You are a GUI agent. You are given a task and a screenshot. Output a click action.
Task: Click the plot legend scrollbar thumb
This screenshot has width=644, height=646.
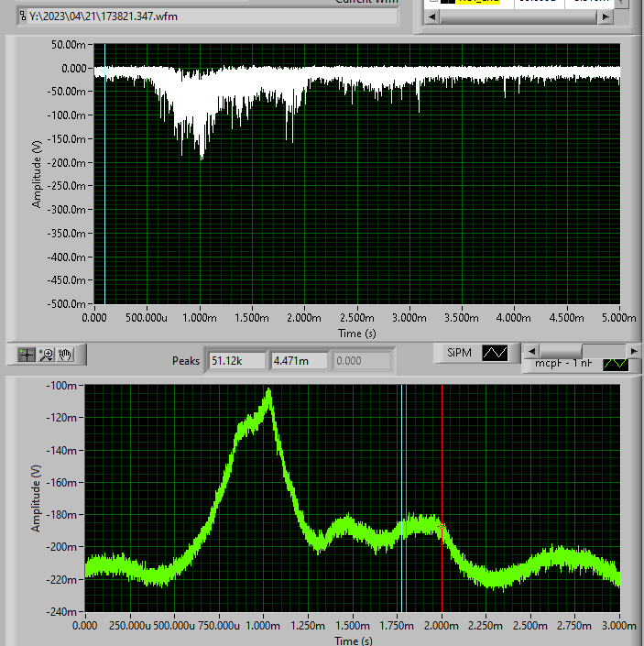[562, 352]
